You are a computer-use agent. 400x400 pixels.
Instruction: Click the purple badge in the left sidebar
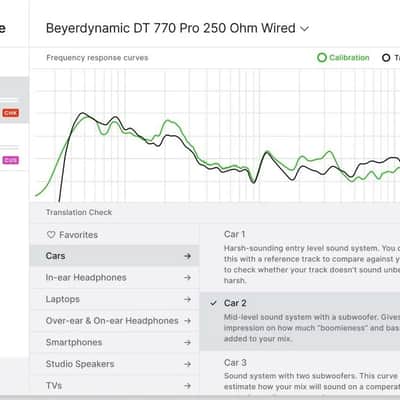tap(11, 160)
